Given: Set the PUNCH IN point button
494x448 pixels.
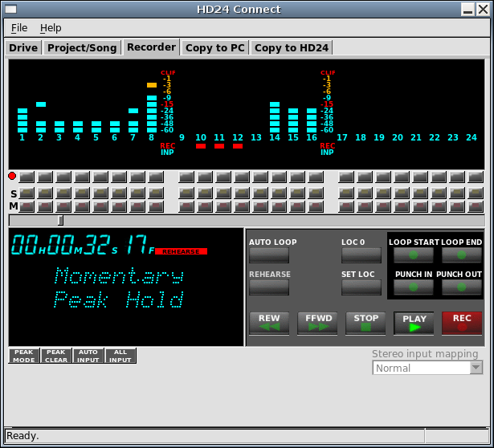Looking at the screenshot, I should tap(414, 287).
